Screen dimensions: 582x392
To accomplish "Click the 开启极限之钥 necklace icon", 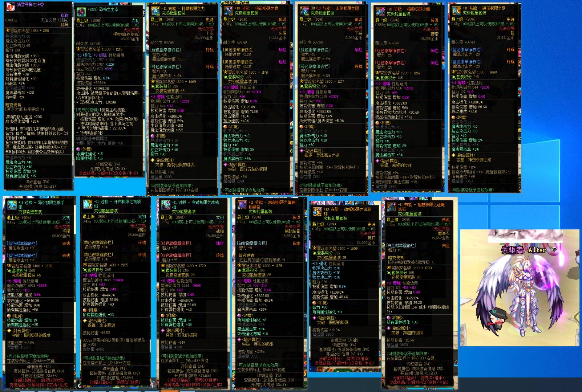I will (88, 204).
